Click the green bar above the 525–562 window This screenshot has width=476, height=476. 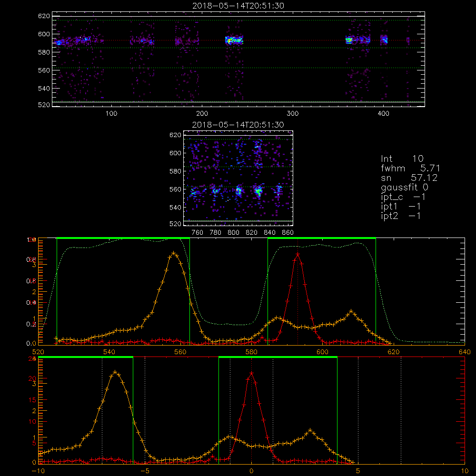coord(123,238)
